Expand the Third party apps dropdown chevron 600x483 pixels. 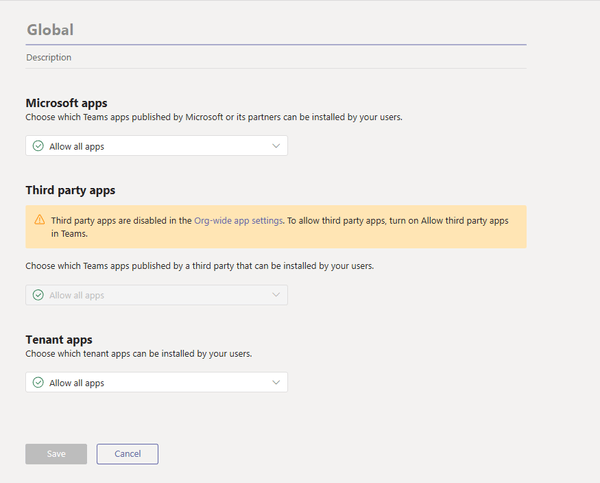[x=276, y=295]
